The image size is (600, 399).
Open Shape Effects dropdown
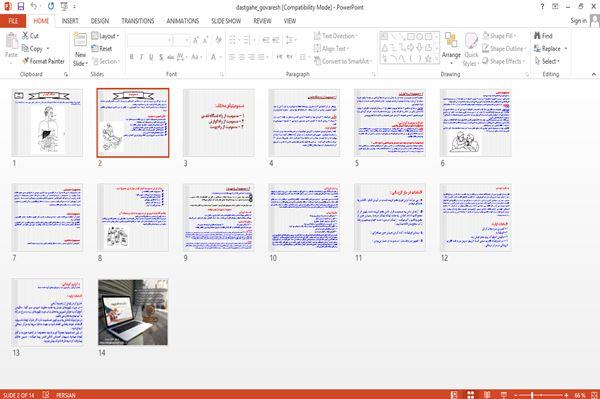pyautogui.click(x=503, y=61)
